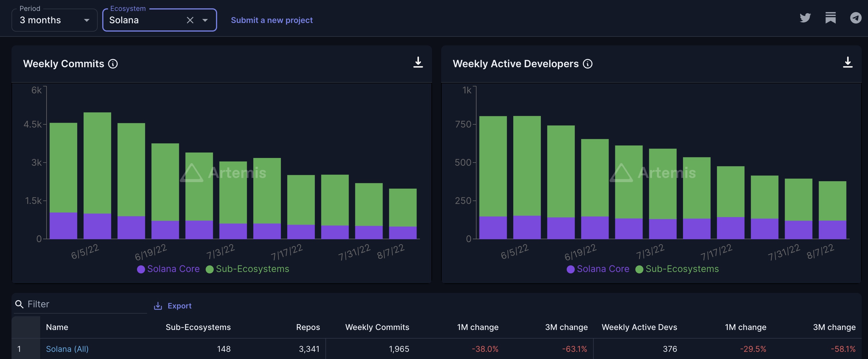Screen dimensions: 868x359
Task: Click Weekly Commits info icon
Action: (113, 64)
